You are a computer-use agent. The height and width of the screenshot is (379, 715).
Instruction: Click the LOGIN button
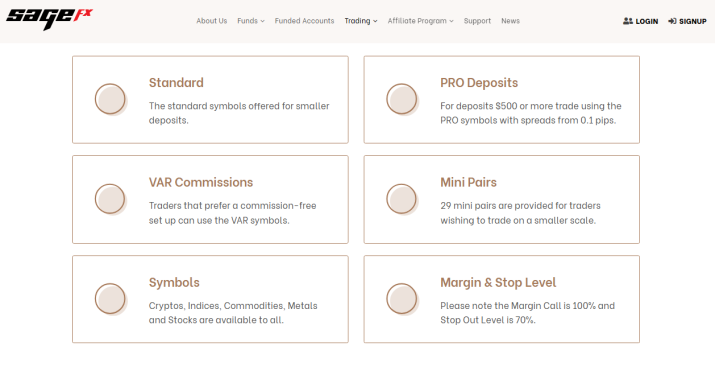pos(641,21)
